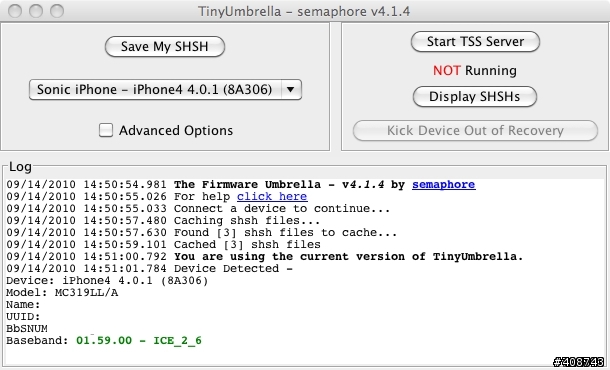Follow the 'click here' help link

coord(272,196)
